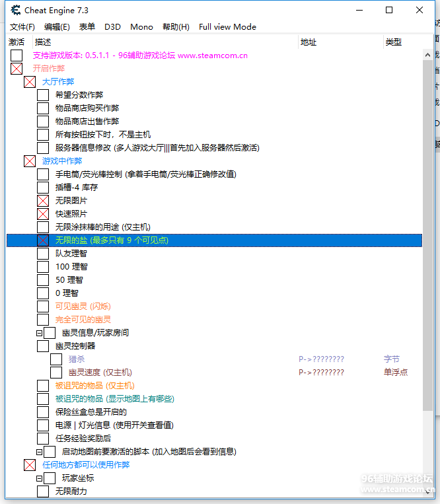Uncheck the 开启作弊 checkbox
Image resolution: width=440 pixels, height=504 pixels.
(x=17, y=69)
